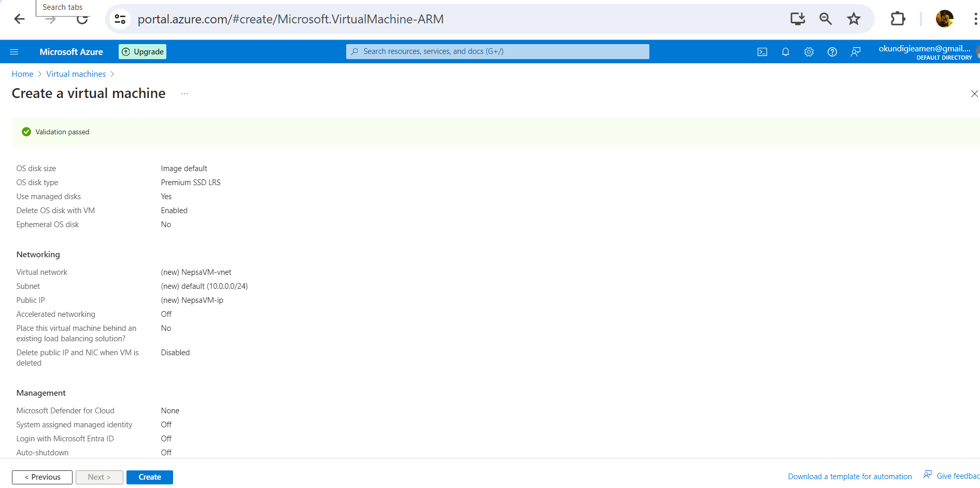The image size is (980, 488).
Task: Click the Auto-shutdown label
Action: coord(42,453)
